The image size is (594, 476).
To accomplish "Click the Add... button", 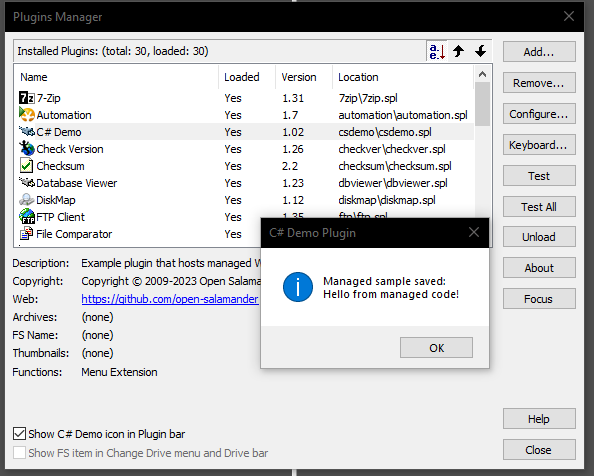I will click(x=539, y=52).
